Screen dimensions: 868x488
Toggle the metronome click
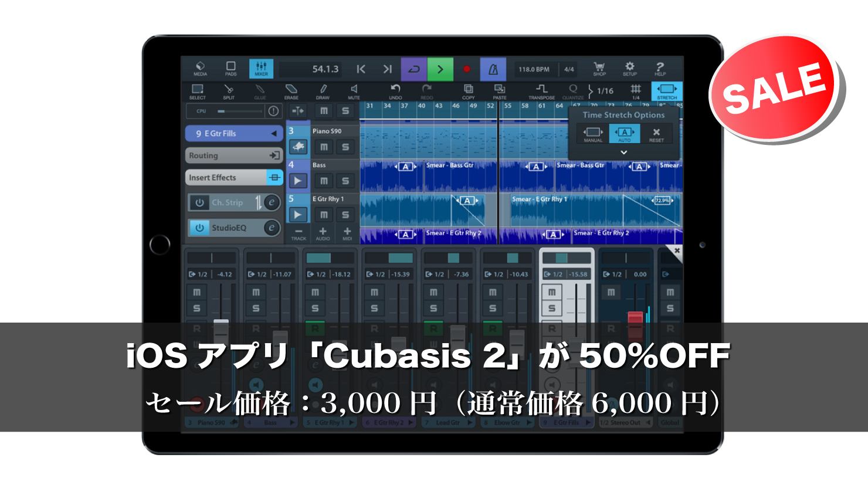tap(493, 69)
